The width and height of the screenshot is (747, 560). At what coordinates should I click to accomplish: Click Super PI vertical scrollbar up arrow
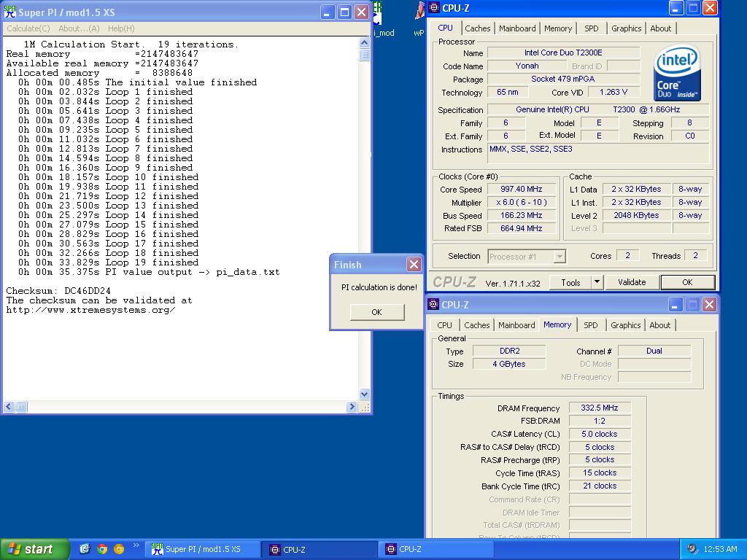[x=365, y=42]
